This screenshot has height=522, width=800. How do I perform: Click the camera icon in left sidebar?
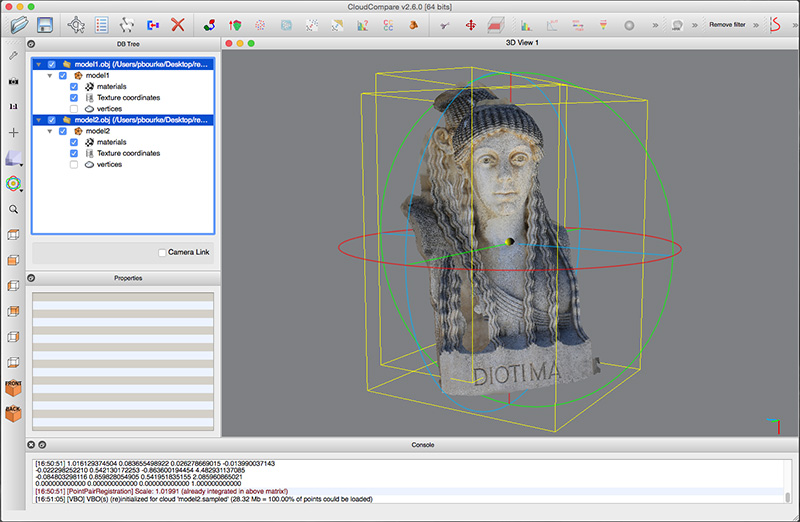[13, 80]
